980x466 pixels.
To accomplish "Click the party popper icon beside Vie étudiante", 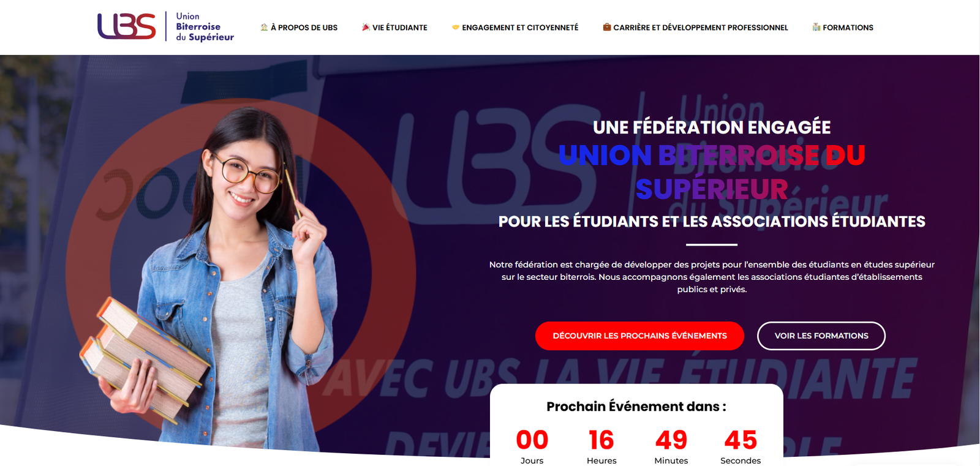I will point(366,27).
